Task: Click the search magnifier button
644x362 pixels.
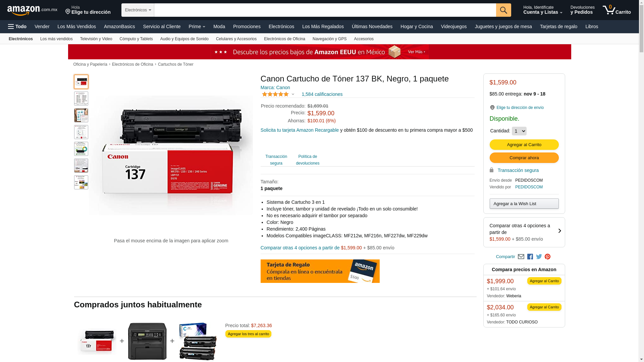Action: click(x=503, y=10)
